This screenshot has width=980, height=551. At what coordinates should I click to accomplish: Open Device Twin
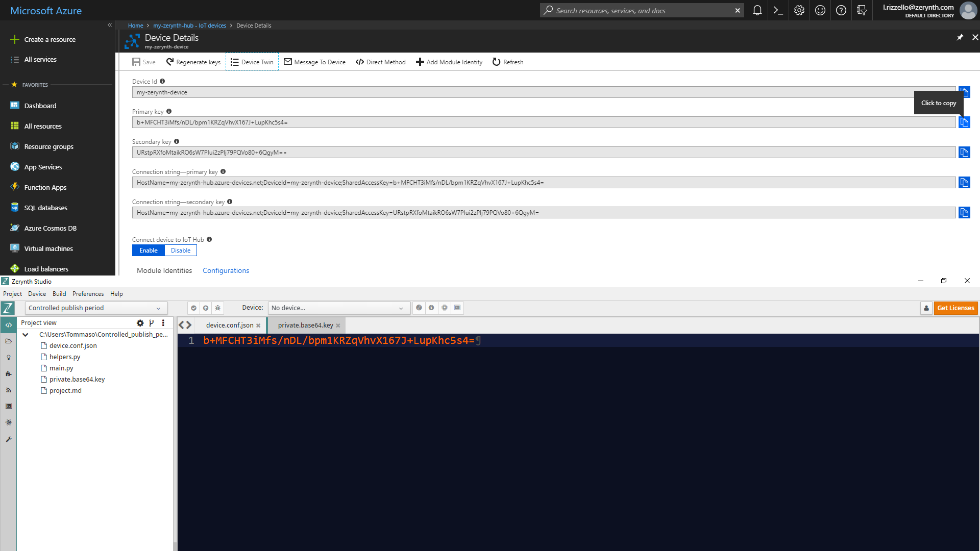pyautogui.click(x=252, y=62)
